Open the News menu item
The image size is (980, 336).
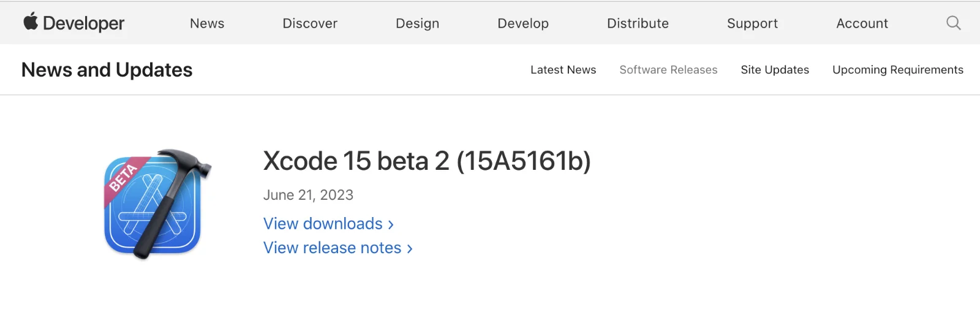point(207,23)
